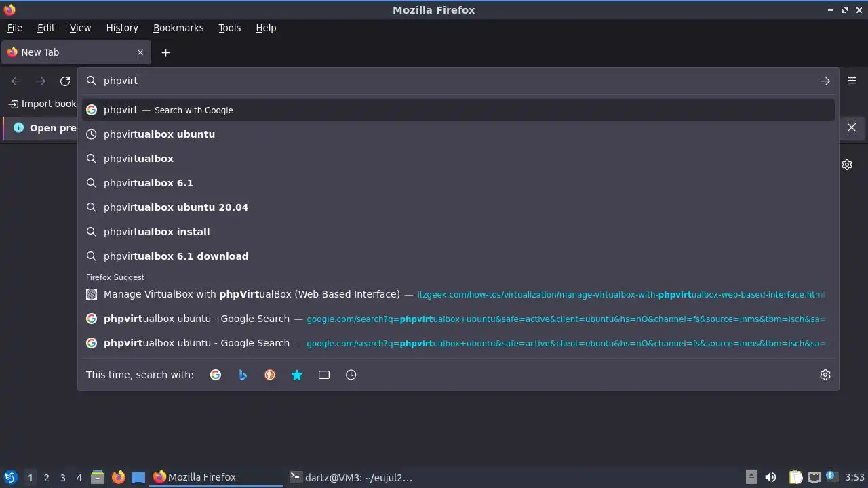Open the volume control in system tray
The height and width of the screenshot is (488, 868).
pyautogui.click(x=770, y=477)
